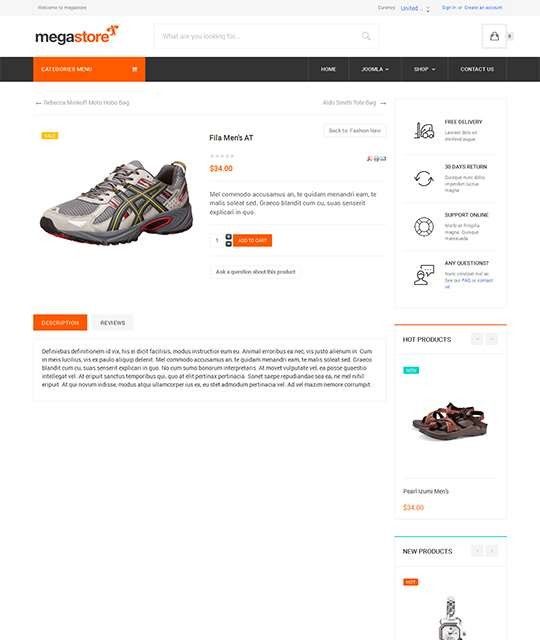Show next Hot Products slide arrow
This screenshot has height=640, width=540.
coord(492,339)
